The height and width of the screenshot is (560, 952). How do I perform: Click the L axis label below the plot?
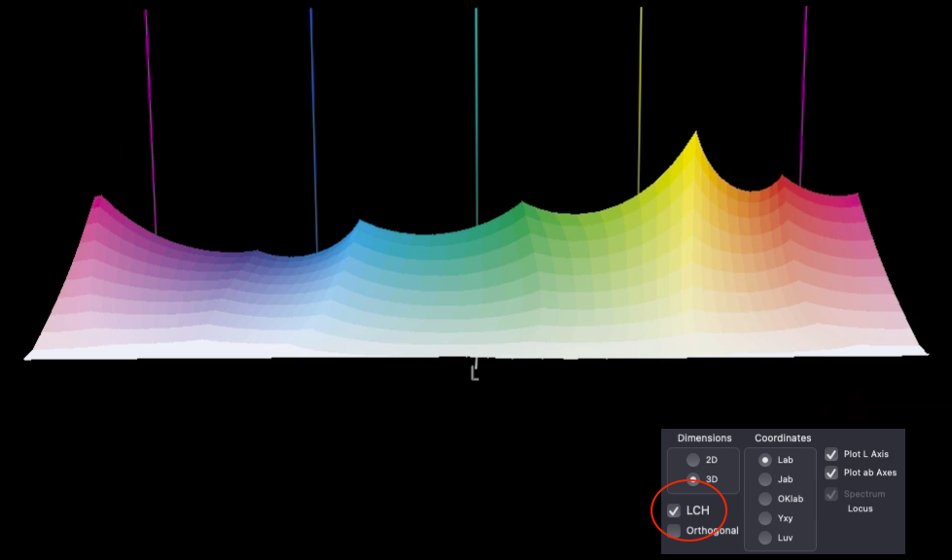tap(475, 371)
